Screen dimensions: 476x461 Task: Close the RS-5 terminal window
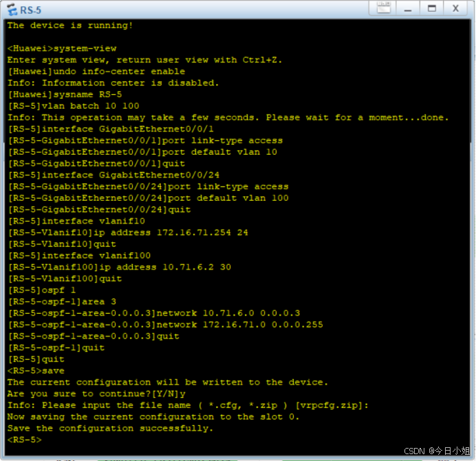[x=455, y=8]
